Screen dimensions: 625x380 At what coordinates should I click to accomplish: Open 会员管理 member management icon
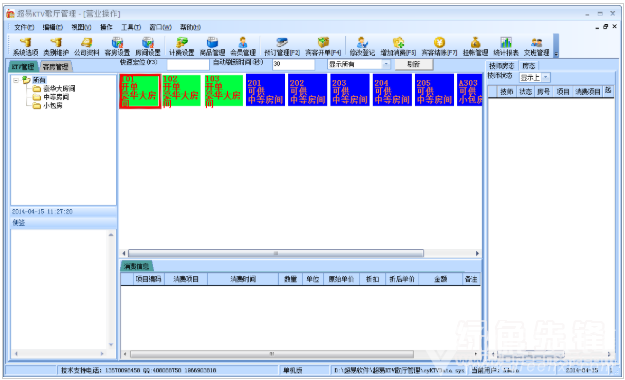[x=243, y=47]
